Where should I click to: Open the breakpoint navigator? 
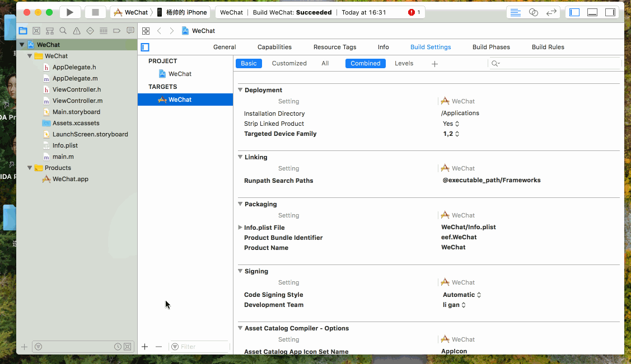point(116,31)
